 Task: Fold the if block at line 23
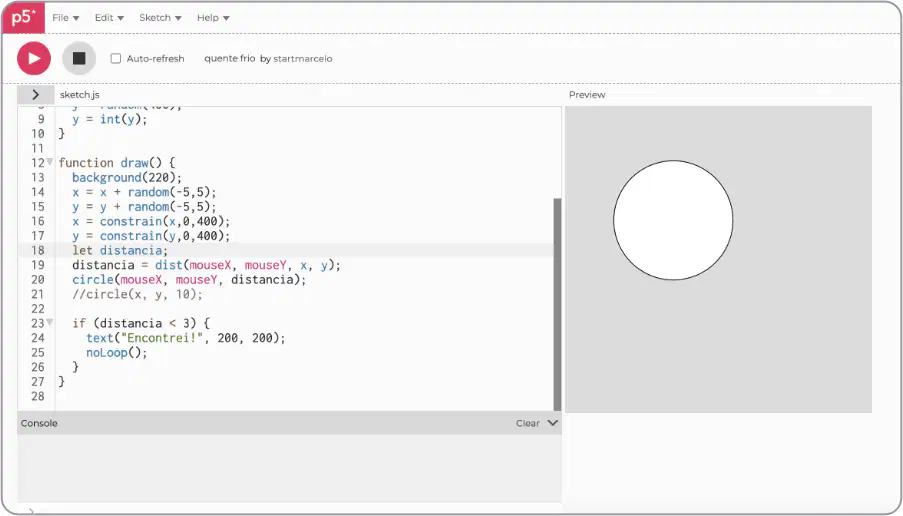50,322
